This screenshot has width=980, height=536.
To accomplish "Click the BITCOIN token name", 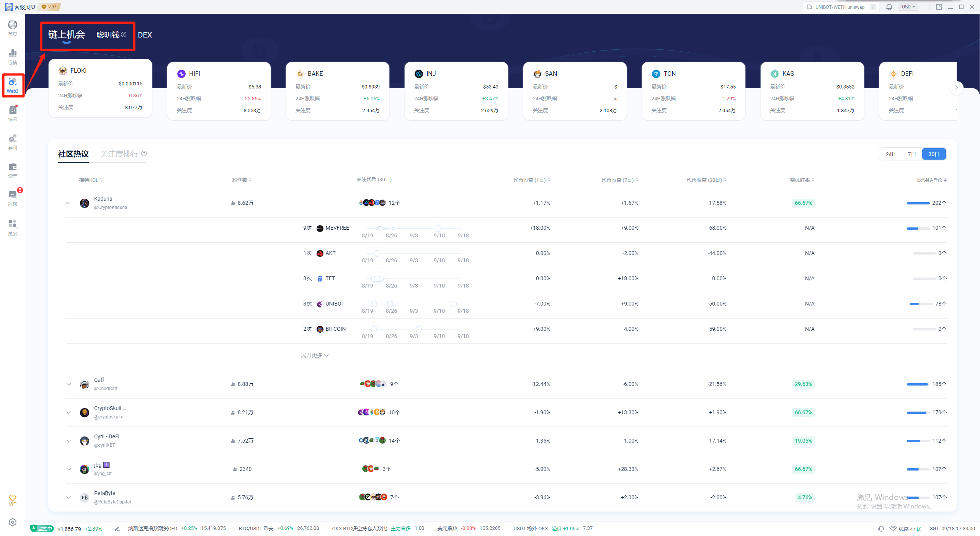I will coord(336,329).
